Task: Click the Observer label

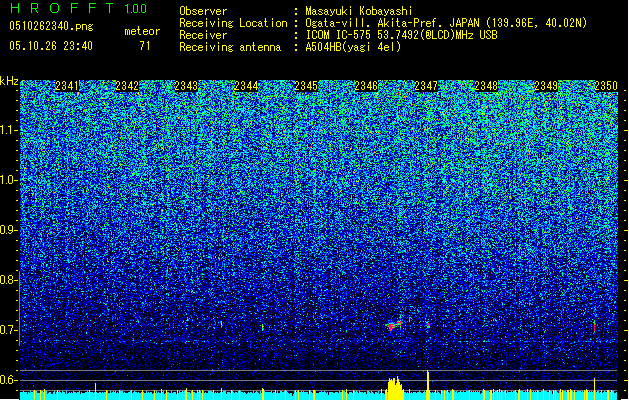Action: pos(203,11)
